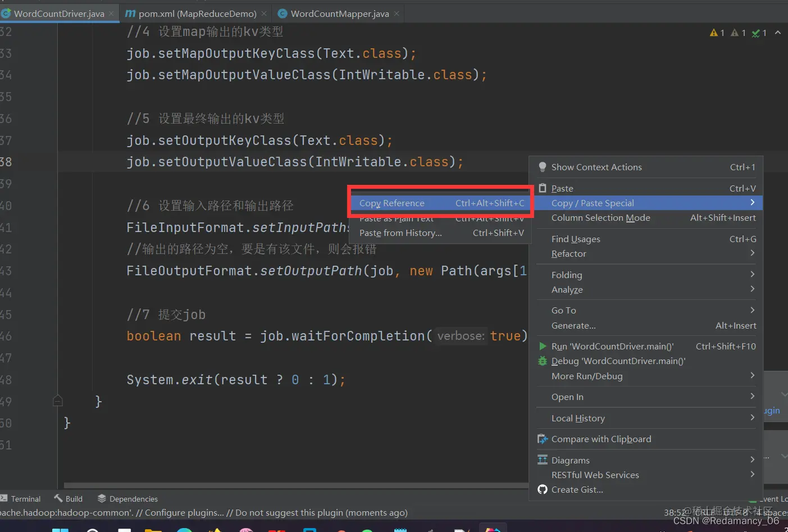This screenshot has height=532, width=788.
Task: Choose Paste from History in the submenu
Action: [x=441, y=233]
